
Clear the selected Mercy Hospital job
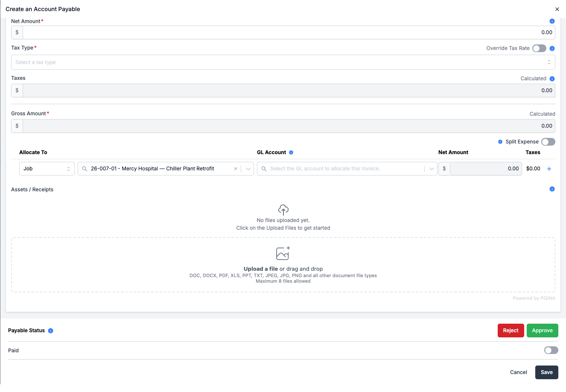coord(236,169)
